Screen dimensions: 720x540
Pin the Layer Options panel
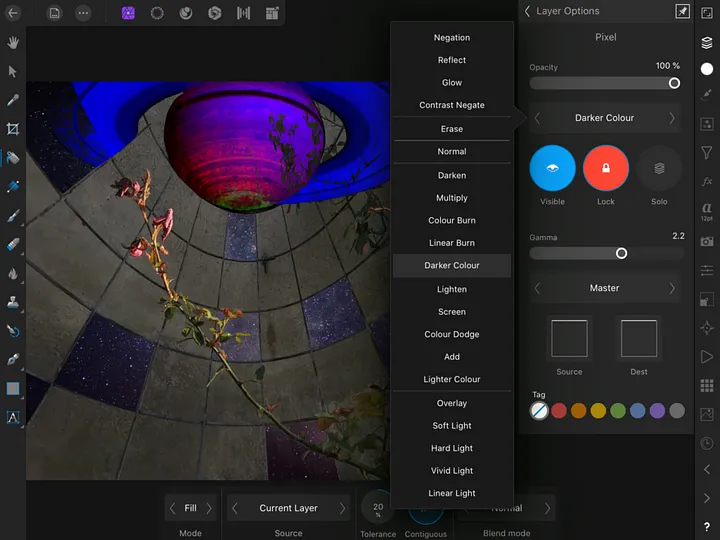(682, 11)
